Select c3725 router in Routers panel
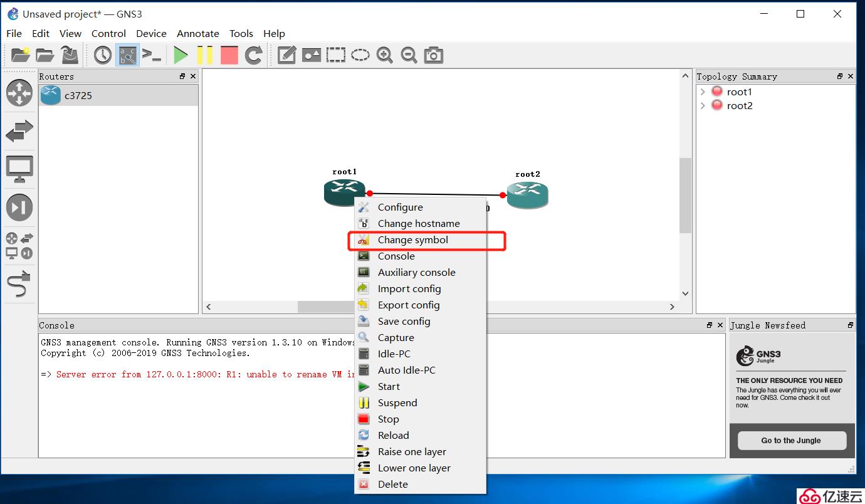865x504 pixels. pos(118,96)
